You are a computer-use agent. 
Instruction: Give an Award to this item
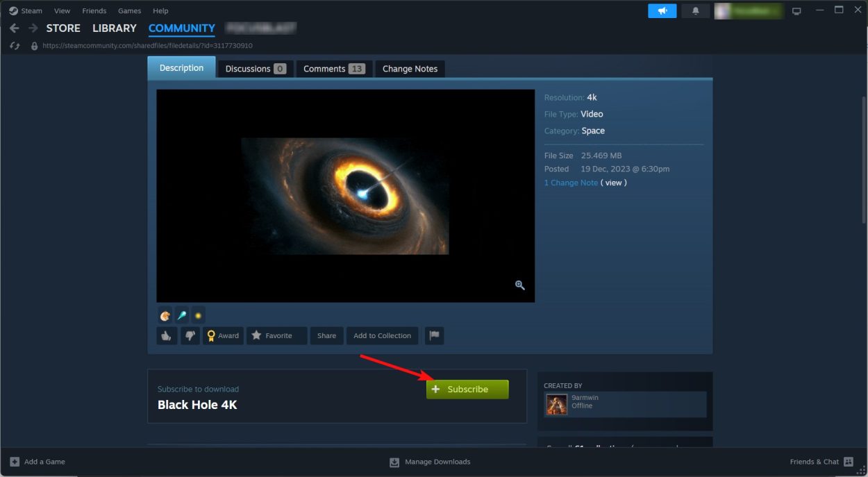[x=222, y=336]
